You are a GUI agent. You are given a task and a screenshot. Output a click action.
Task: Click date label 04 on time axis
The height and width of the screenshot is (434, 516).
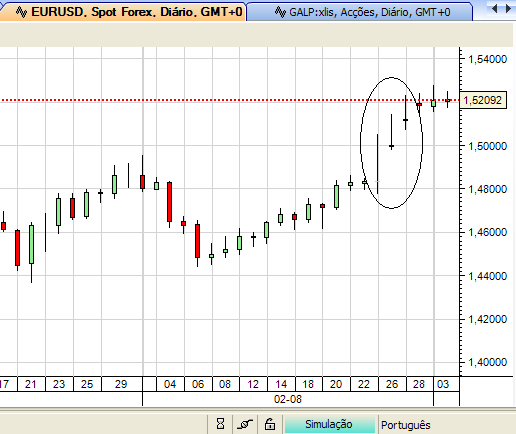click(170, 384)
